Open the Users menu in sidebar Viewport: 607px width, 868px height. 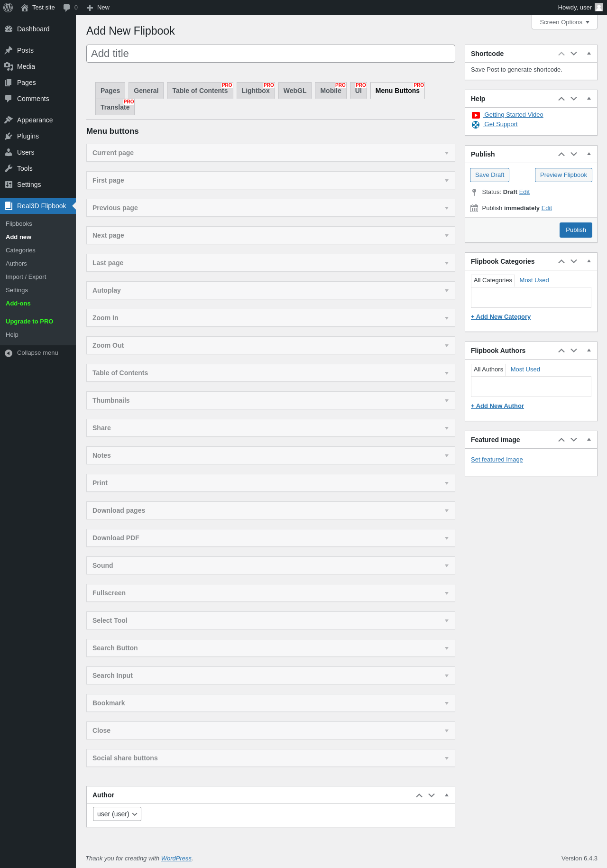click(x=38, y=152)
